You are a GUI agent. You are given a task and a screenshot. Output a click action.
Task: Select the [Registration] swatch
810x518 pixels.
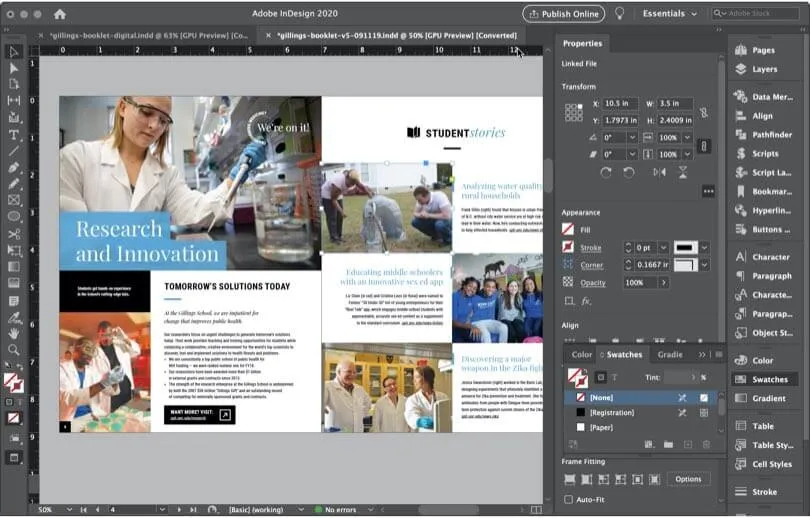(x=614, y=412)
